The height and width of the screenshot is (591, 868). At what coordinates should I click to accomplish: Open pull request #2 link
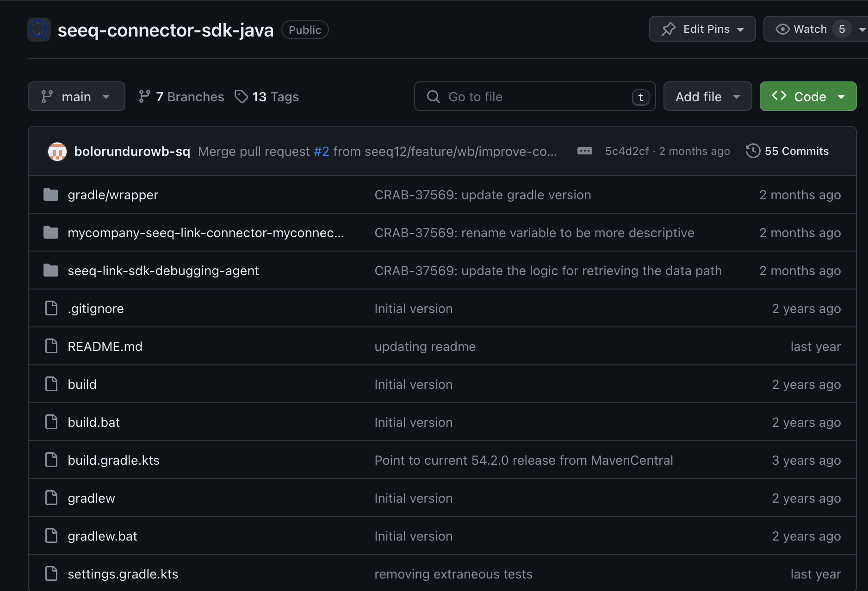click(321, 151)
